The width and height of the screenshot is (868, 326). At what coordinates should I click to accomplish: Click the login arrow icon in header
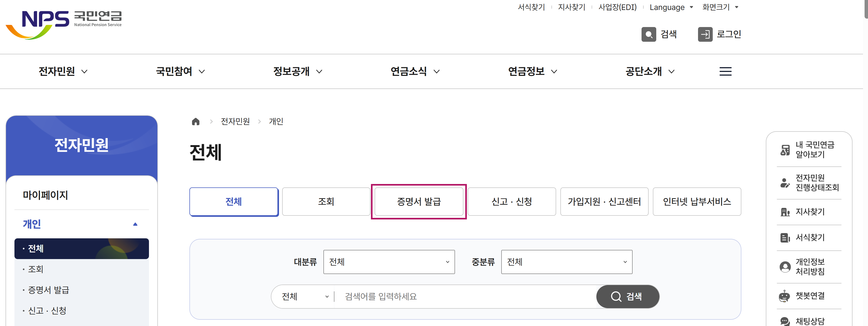(705, 34)
